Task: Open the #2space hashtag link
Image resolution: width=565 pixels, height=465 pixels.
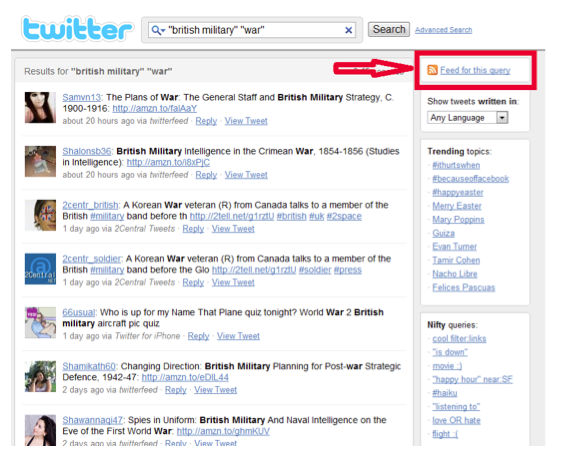Action: click(344, 216)
